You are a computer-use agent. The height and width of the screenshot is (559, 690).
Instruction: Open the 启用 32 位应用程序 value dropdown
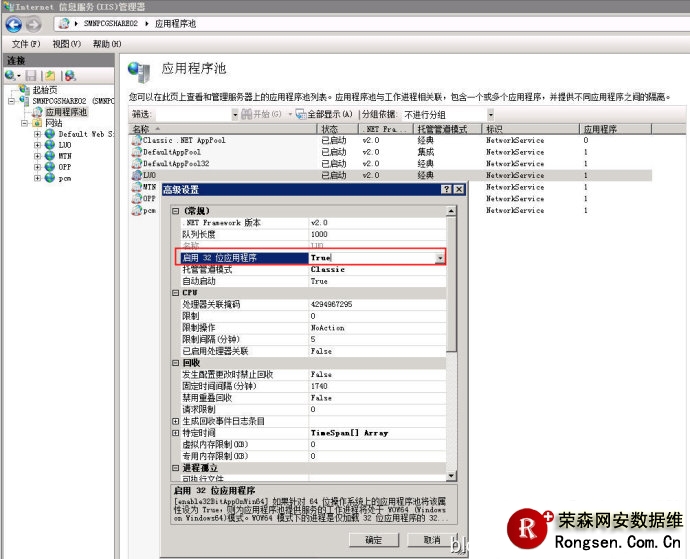440,258
